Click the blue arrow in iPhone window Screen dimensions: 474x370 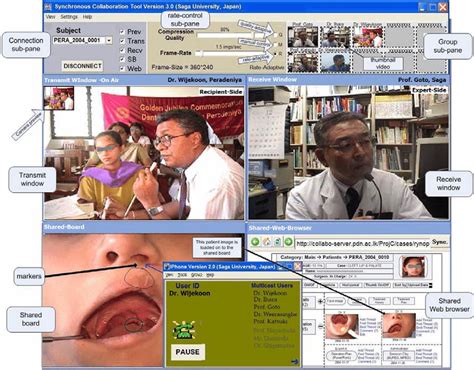[295, 361]
